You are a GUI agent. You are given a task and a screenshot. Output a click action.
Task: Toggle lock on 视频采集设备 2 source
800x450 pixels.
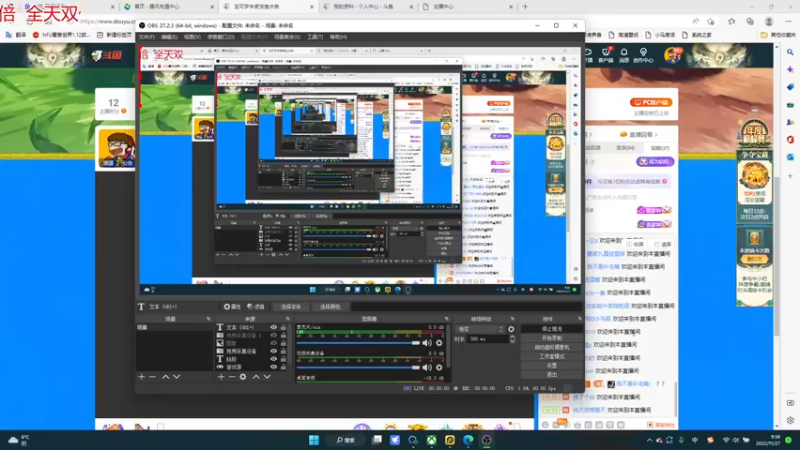[x=283, y=335]
